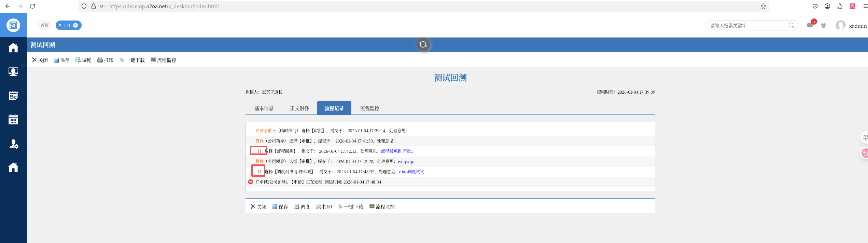868x243 pixels.
Task: Click the magnifier icon in search box
Action: pyautogui.click(x=791, y=25)
